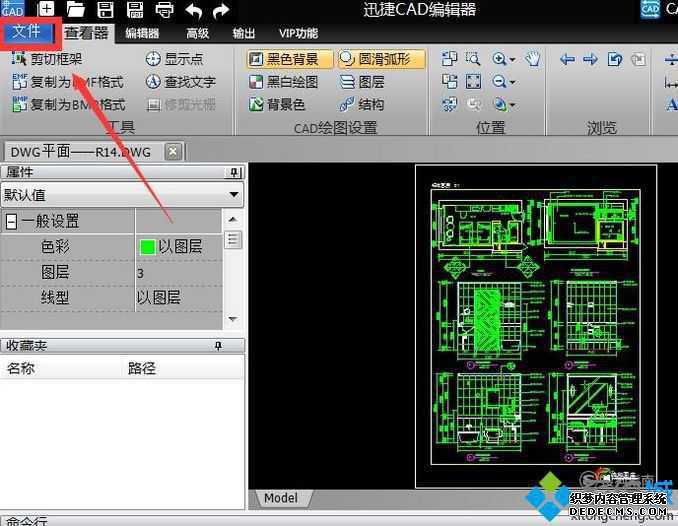This screenshot has width=678, height=526.
Task: Switch to the 编辑器 tab
Action: [x=142, y=33]
